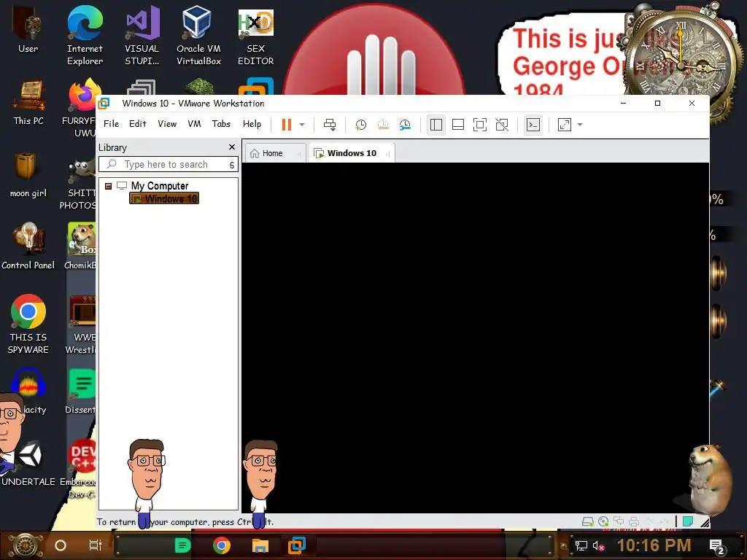
Task: Open the Oracle VM VirtualBox shortcut
Action: [198, 35]
